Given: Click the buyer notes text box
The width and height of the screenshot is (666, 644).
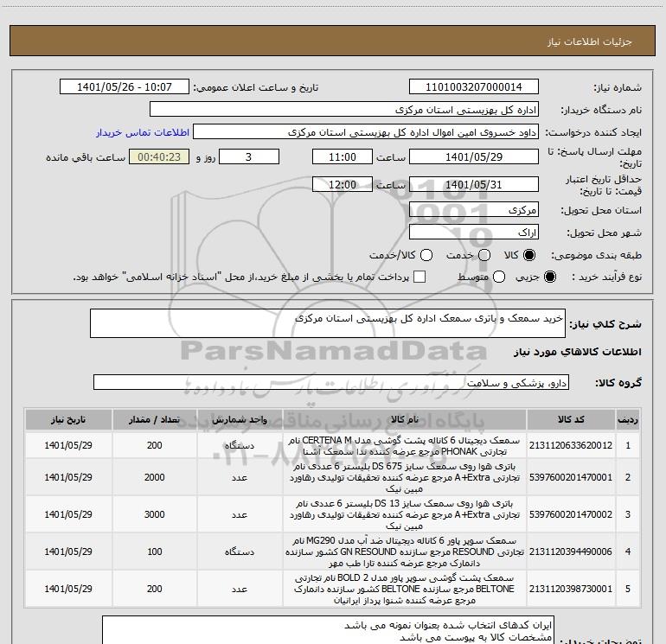Looking at the screenshot, I should 329,630.
